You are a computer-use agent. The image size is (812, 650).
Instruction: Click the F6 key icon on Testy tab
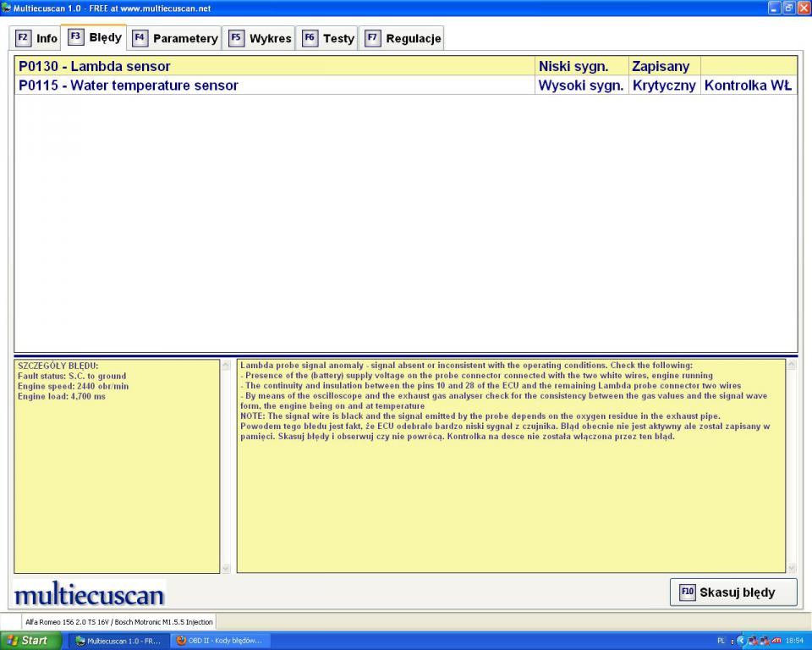pos(310,38)
